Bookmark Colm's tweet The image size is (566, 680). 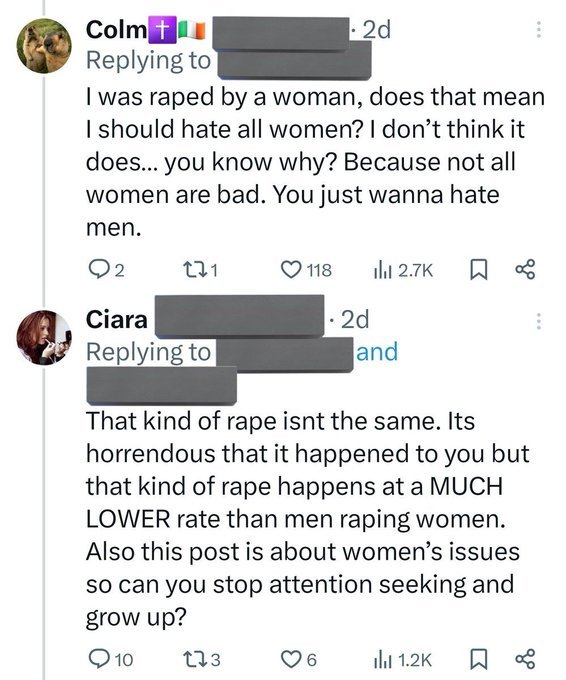[x=479, y=270]
